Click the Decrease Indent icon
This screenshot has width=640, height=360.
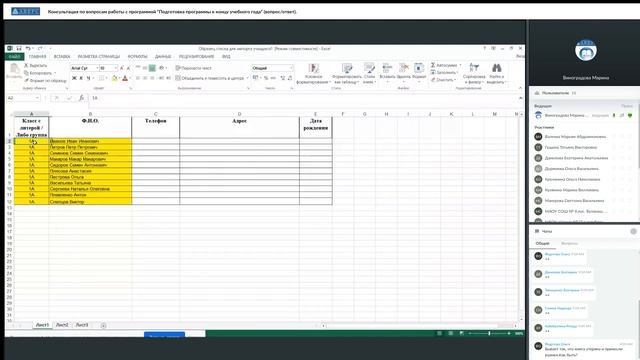161,78
